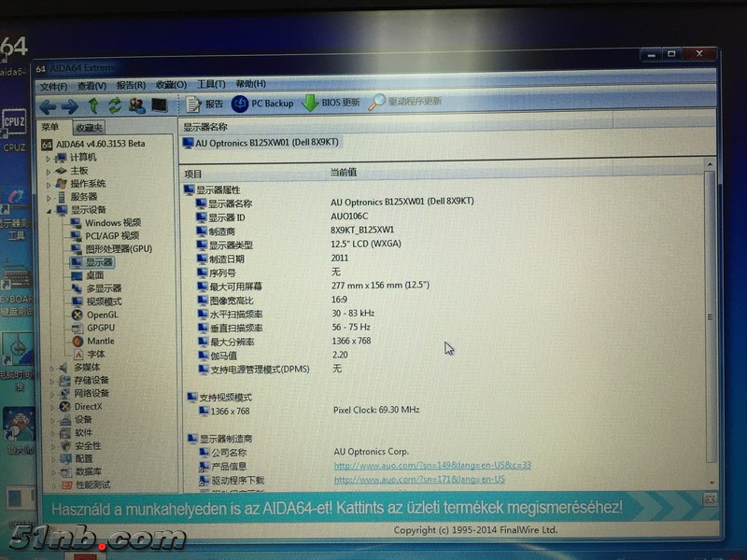Screen dimensions: 747x560
Task: Launch PC Backup from the toolbar
Action: click(263, 103)
